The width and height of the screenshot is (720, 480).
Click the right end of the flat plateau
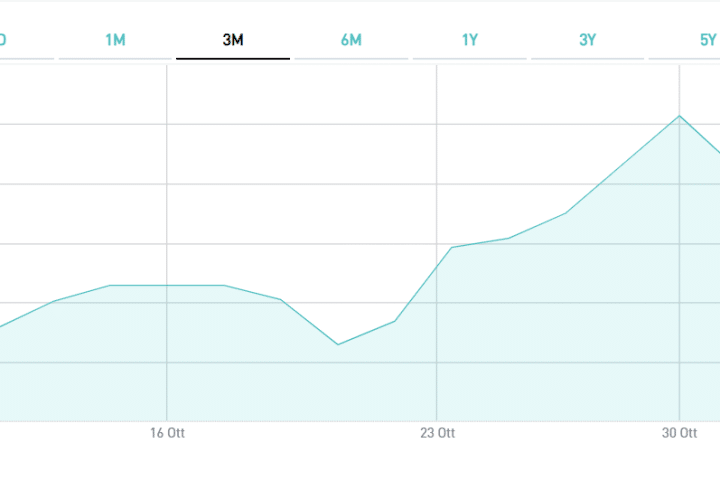tap(224, 286)
